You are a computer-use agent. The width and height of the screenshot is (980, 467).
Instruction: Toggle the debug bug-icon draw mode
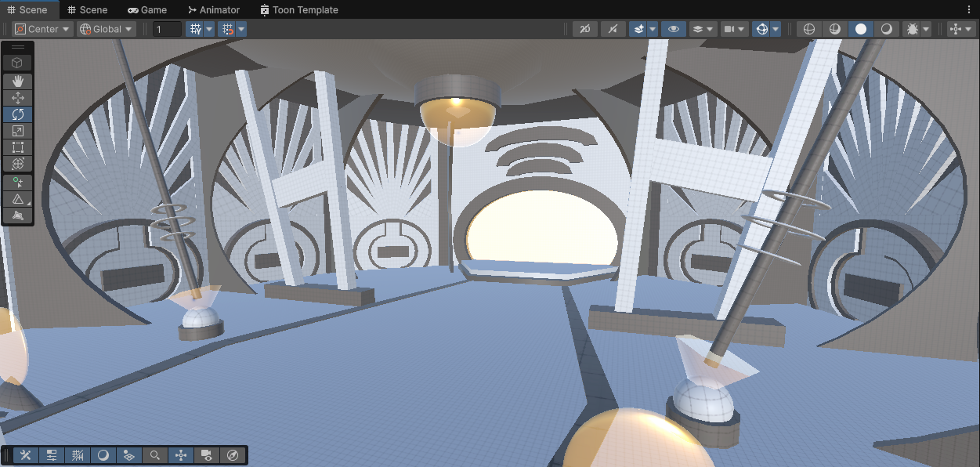[912, 29]
